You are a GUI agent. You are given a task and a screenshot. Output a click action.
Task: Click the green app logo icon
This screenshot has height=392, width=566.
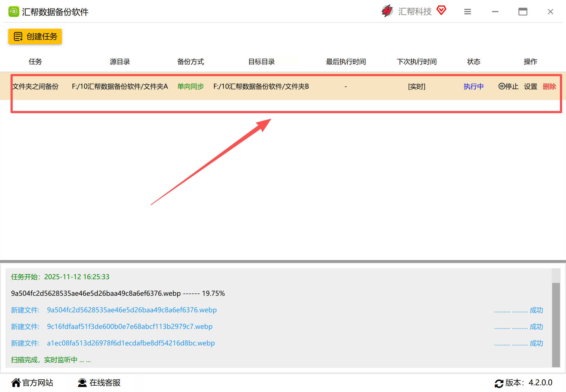[x=14, y=12]
